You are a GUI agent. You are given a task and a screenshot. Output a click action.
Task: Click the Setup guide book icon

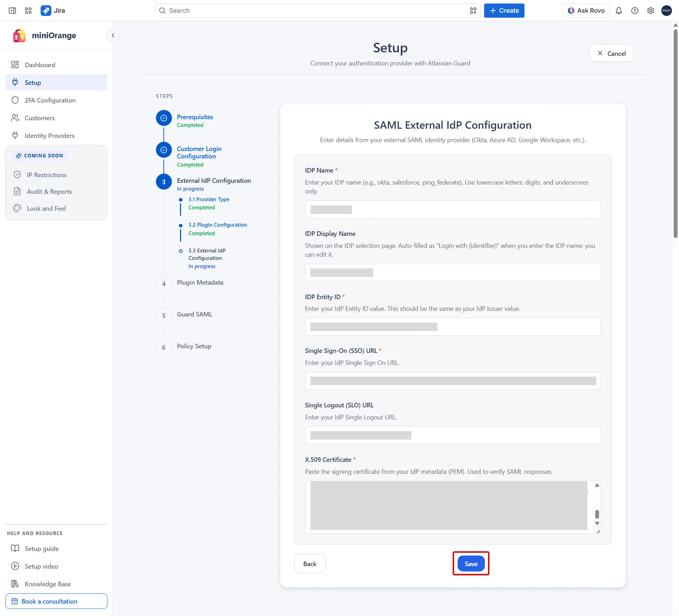(15, 548)
